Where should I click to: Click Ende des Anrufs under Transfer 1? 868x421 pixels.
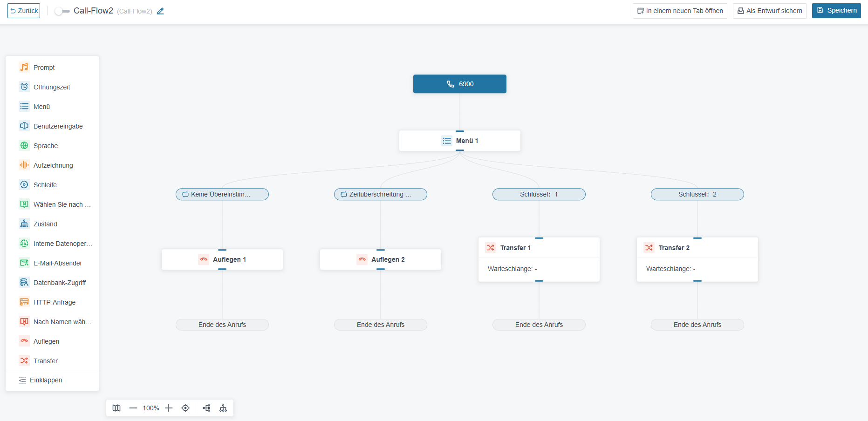click(539, 325)
